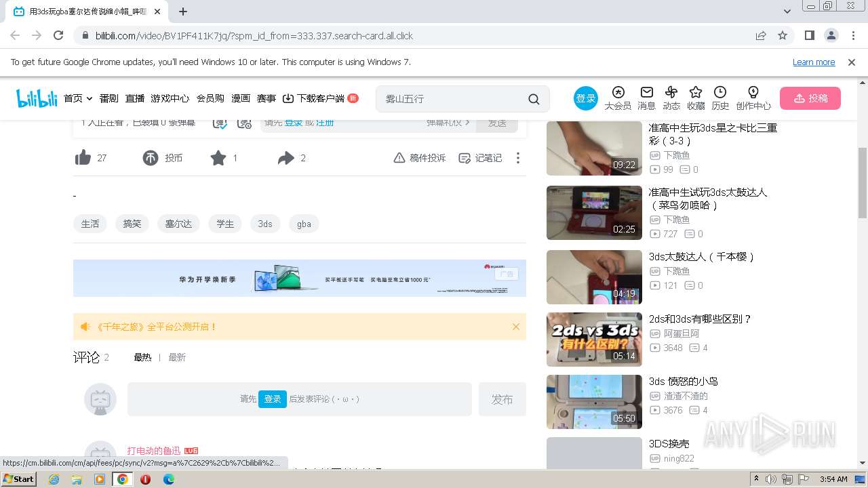This screenshot has height=488, width=868.
Task: Select the 搞笑 tag
Action: 132,224
